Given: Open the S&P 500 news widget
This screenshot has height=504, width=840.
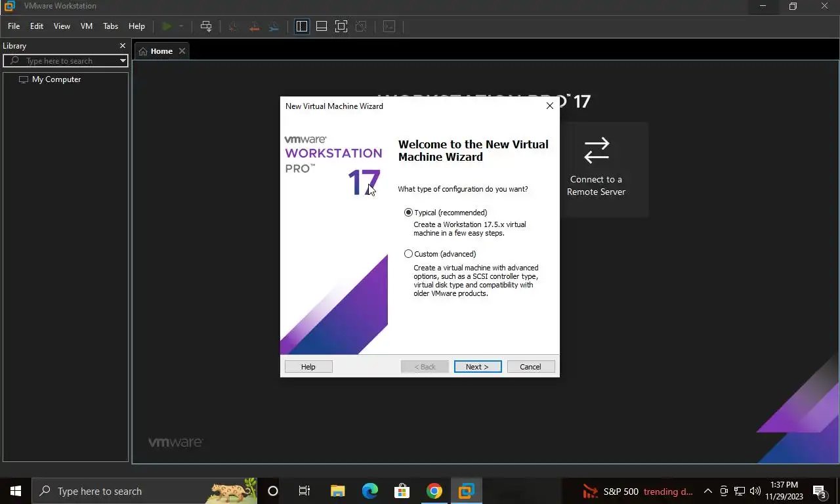Looking at the screenshot, I should point(638,491).
